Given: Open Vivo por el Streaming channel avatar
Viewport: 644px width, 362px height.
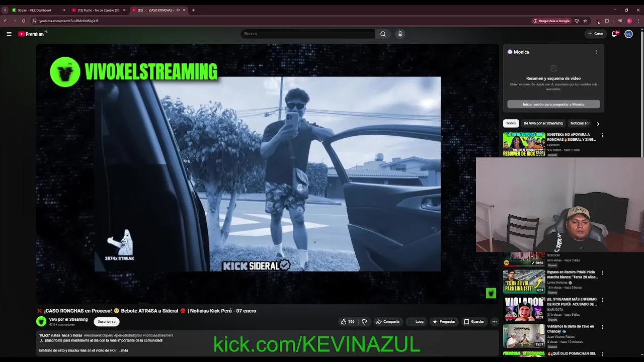Looking at the screenshot, I should click(41, 322).
